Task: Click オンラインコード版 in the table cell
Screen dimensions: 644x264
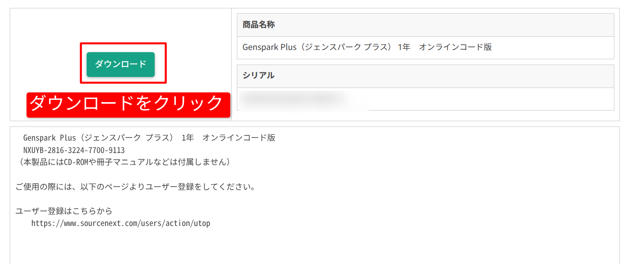Action: tap(455, 47)
